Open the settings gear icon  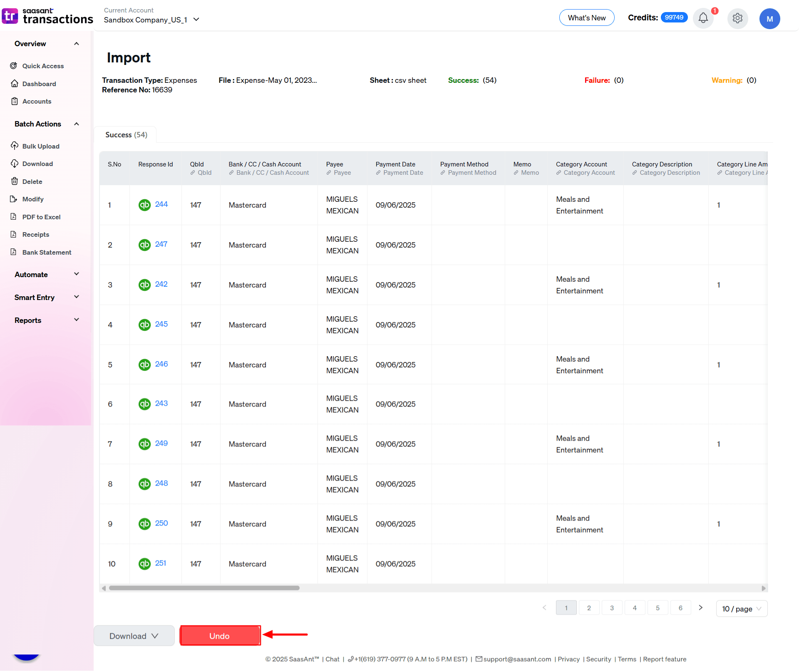(737, 18)
